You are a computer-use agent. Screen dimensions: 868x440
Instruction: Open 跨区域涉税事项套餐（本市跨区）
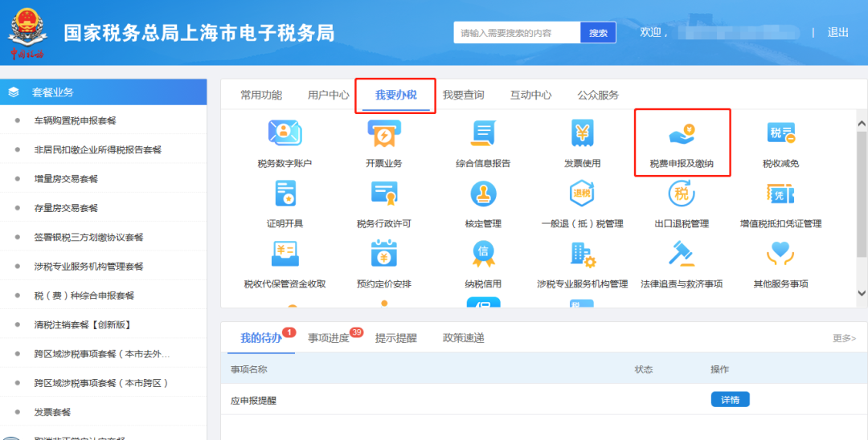101,383
